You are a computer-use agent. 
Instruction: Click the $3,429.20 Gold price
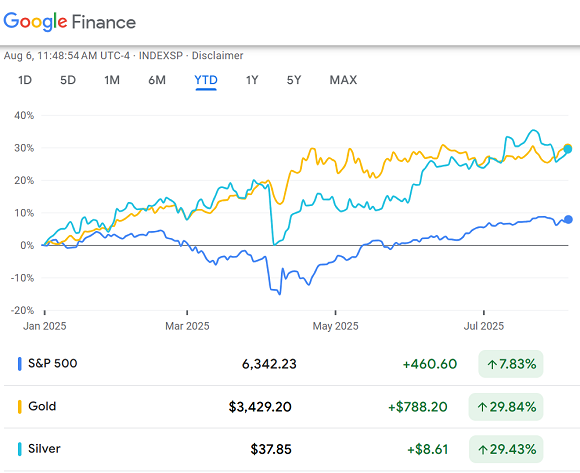point(260,407)
